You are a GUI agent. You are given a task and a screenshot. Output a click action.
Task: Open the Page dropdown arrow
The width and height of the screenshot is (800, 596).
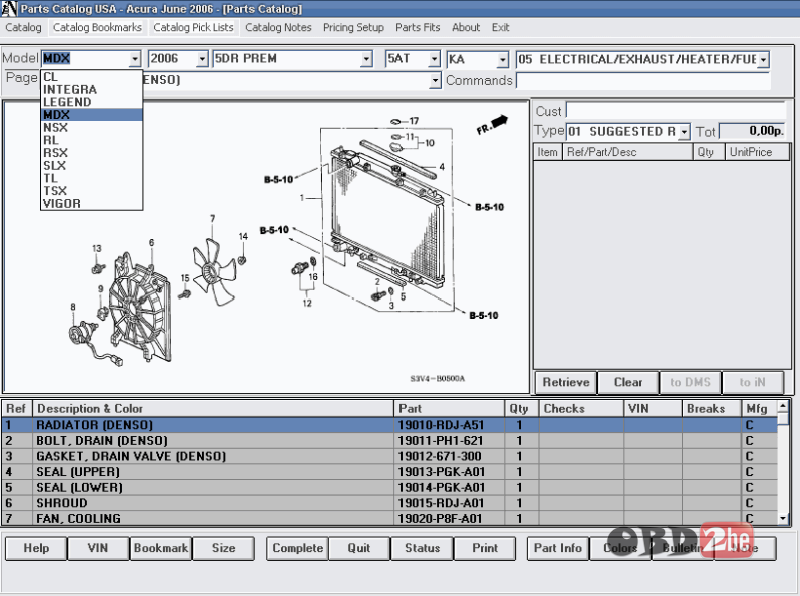click(435, 80)
